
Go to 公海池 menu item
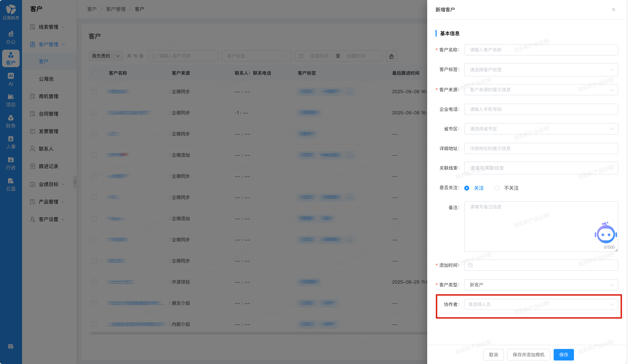[46, 79]
